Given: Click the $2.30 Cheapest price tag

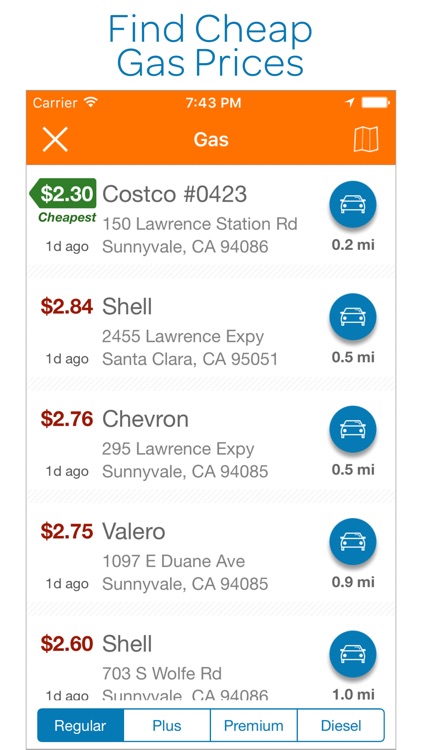Looking at the screenshot, I should pos(63,200).
